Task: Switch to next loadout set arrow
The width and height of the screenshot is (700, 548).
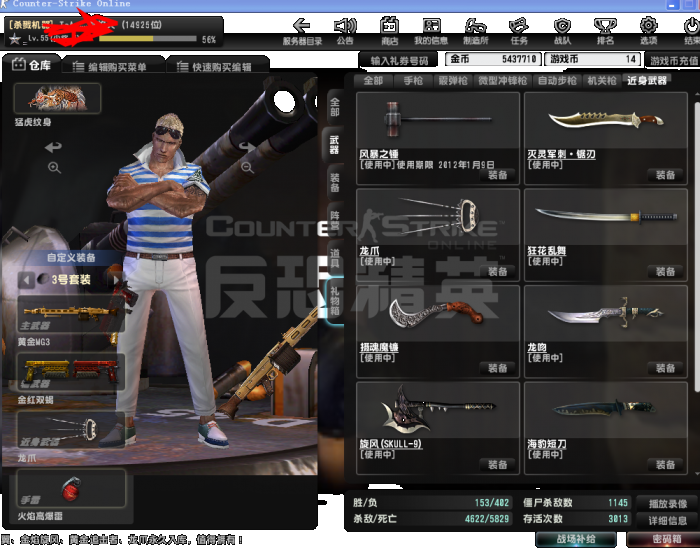Action: (x=116, y=280)
